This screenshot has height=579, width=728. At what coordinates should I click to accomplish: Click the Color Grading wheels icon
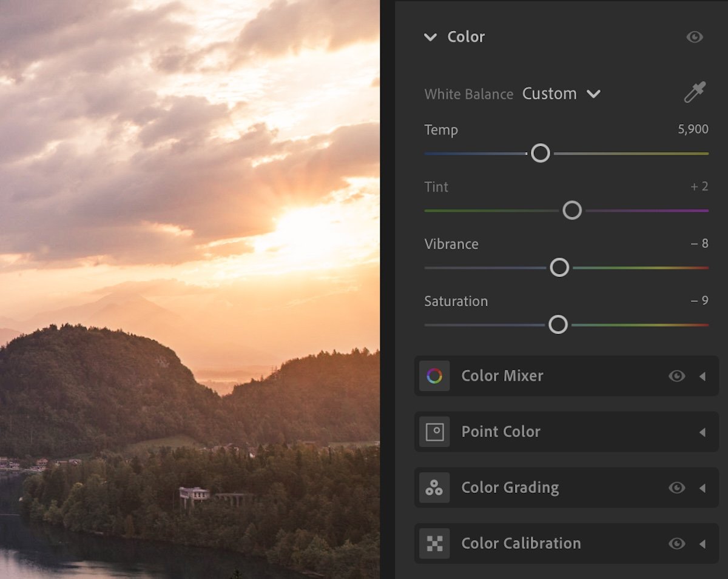(434, 487)
